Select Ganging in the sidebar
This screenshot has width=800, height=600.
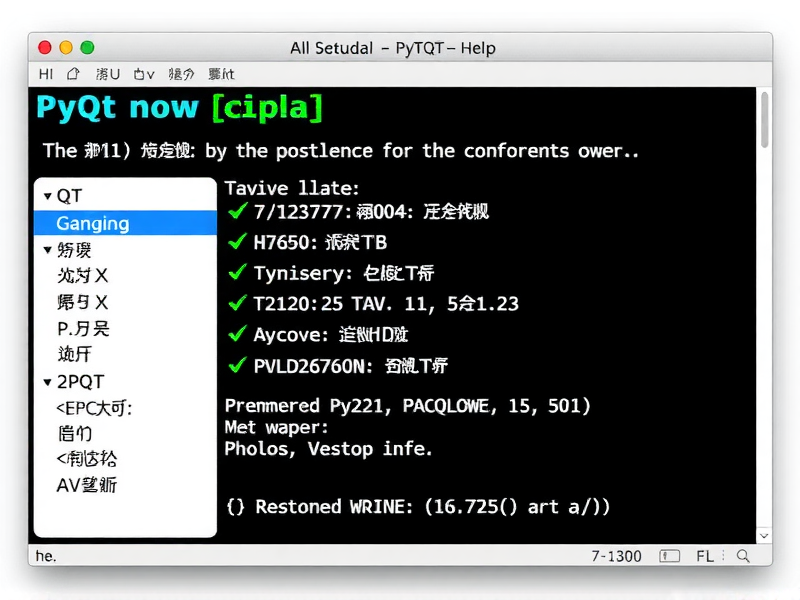point(95,223)
